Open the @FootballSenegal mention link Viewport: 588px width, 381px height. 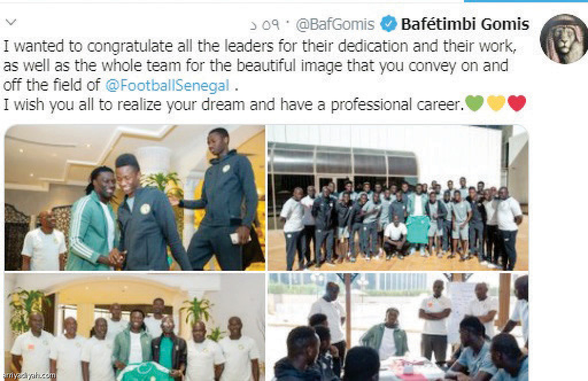pos(167,85)
